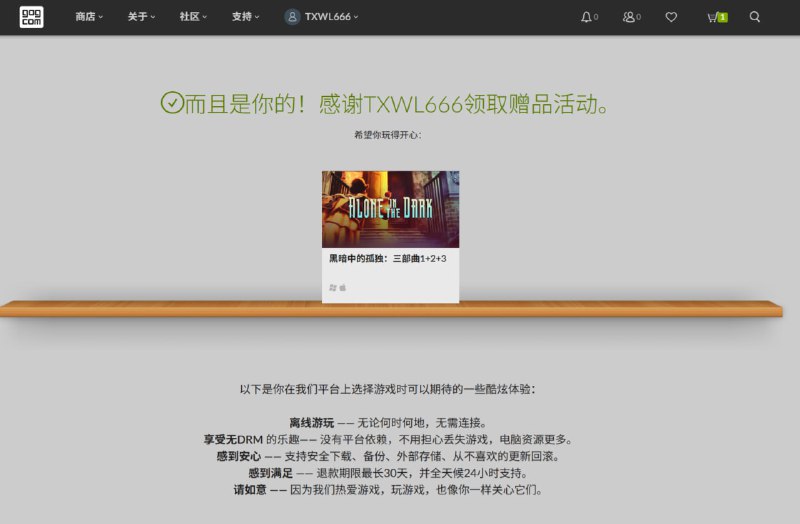Click the green checkmark circle icon
This screenshot has width=800, height=524.
point(172,103)
